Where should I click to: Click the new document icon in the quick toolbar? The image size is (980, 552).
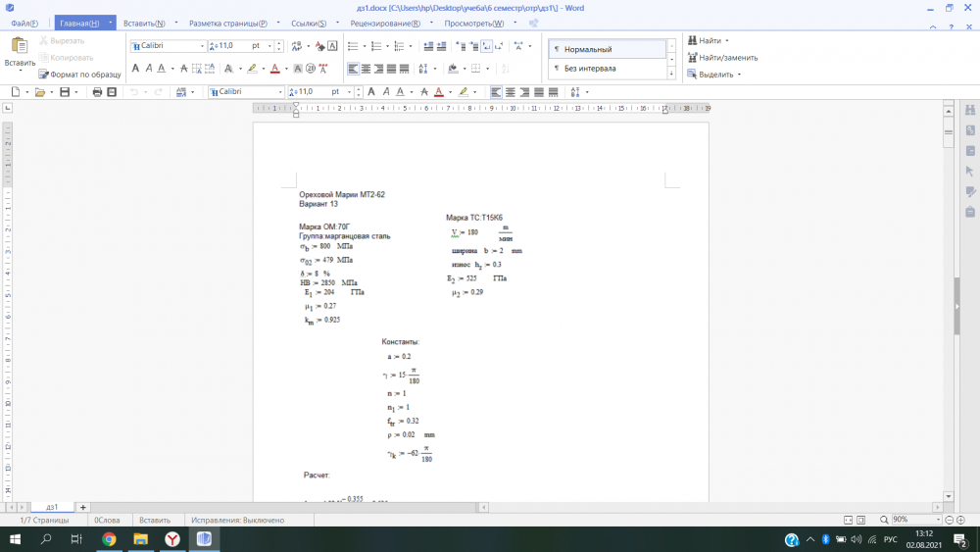click(16, 92)
